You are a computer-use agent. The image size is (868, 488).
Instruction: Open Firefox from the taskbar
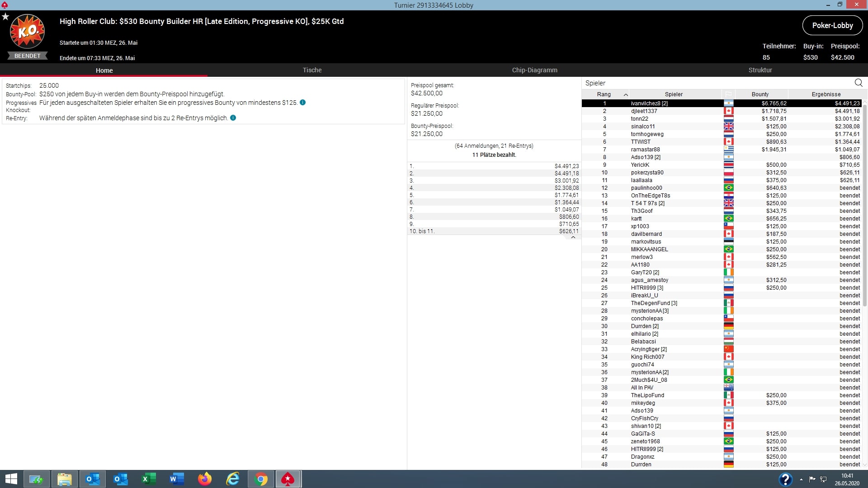click(x=205, y=479)
